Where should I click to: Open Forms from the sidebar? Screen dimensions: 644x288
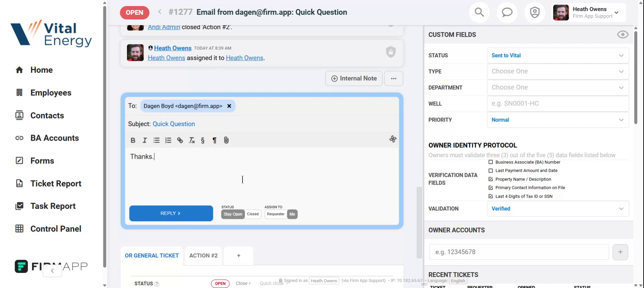[x=42, y=161]
